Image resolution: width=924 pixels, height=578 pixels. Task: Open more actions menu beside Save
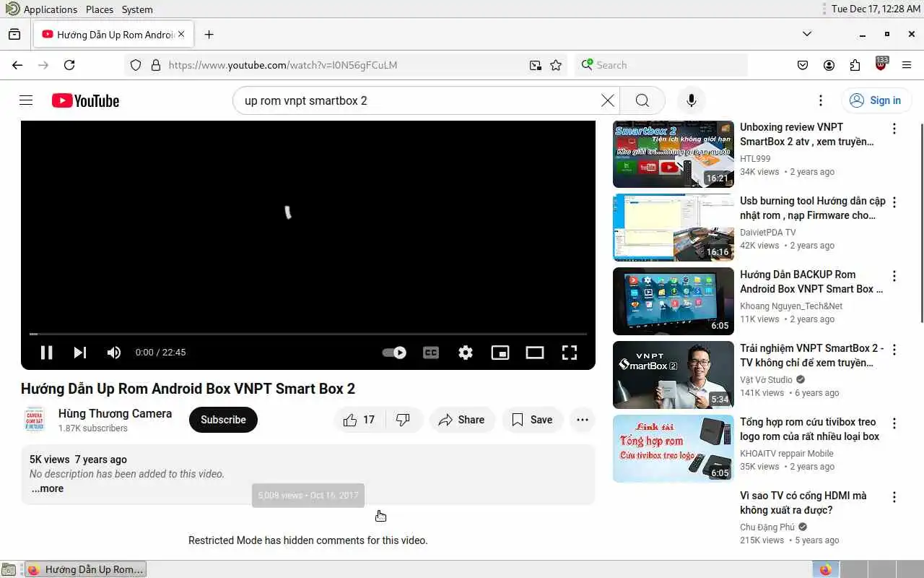(x=583, y=420)
